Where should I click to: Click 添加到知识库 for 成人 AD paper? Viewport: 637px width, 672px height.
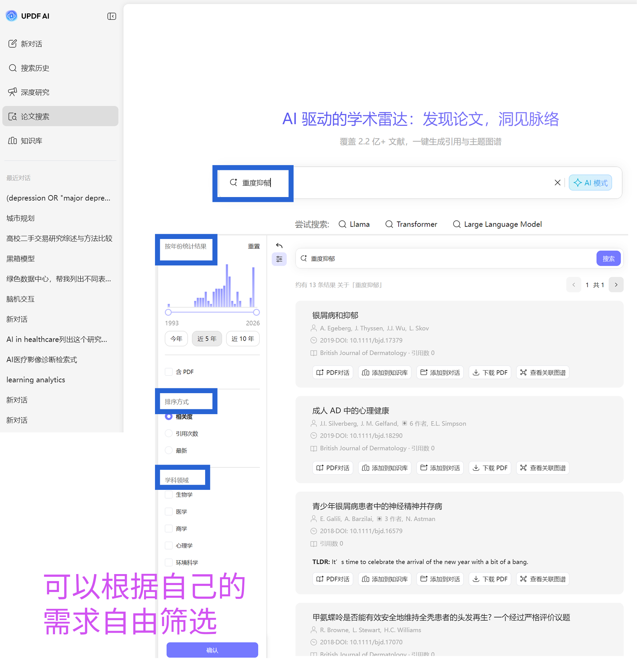click(385, 468)
